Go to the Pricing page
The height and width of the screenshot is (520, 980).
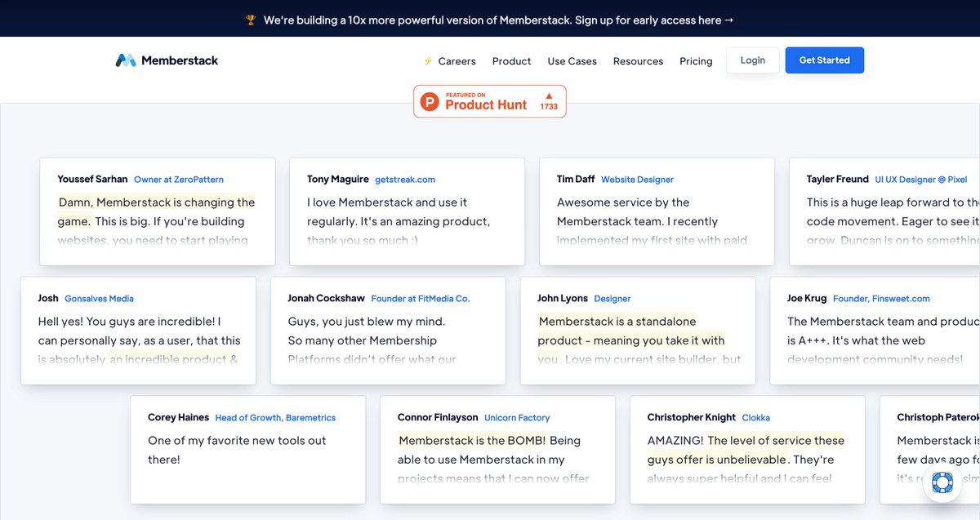[x=696, y=61]
